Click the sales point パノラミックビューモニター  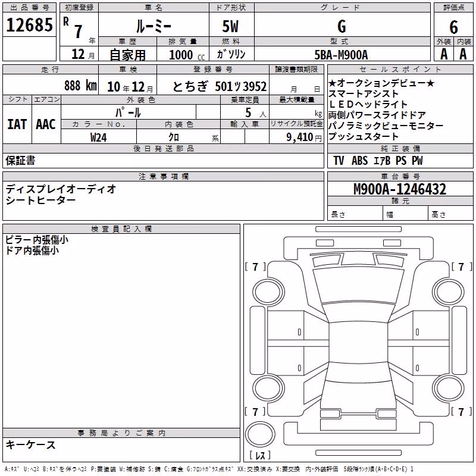(x=386, y=126)
